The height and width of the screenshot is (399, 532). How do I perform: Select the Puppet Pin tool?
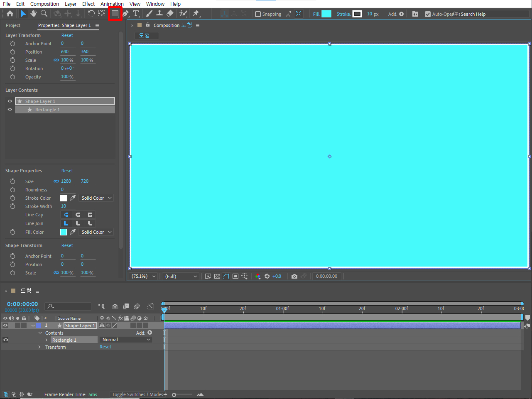pyautogui.click(x=196, y=14)
